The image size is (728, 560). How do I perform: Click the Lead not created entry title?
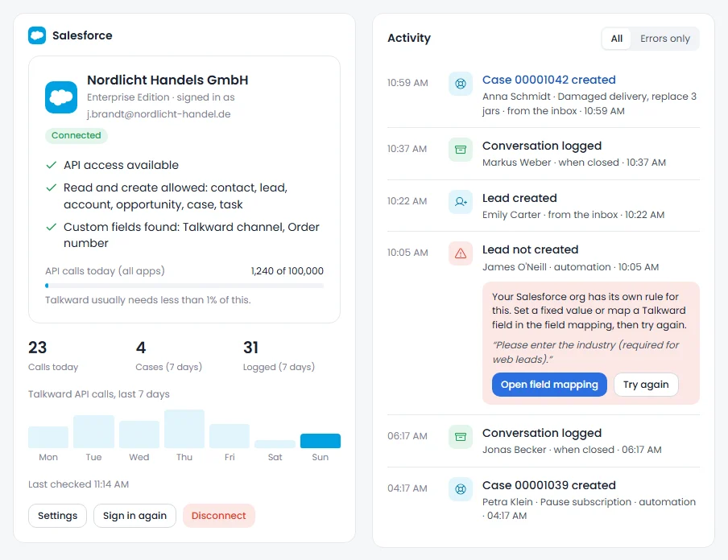coord(530,249)
